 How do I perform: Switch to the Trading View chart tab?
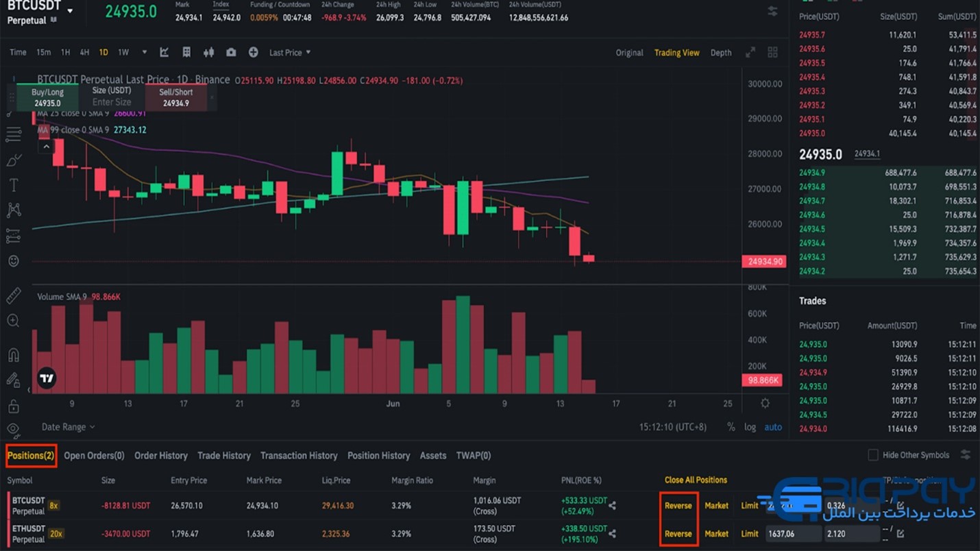click(x=676, y=53)
